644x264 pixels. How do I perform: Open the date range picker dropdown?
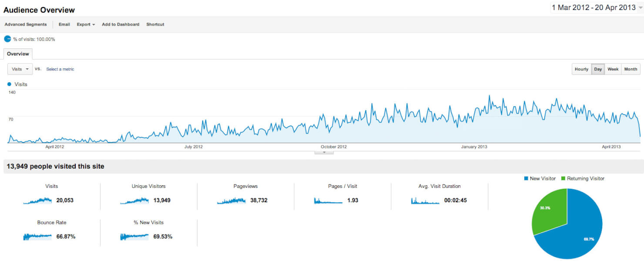tap(597, 8)
